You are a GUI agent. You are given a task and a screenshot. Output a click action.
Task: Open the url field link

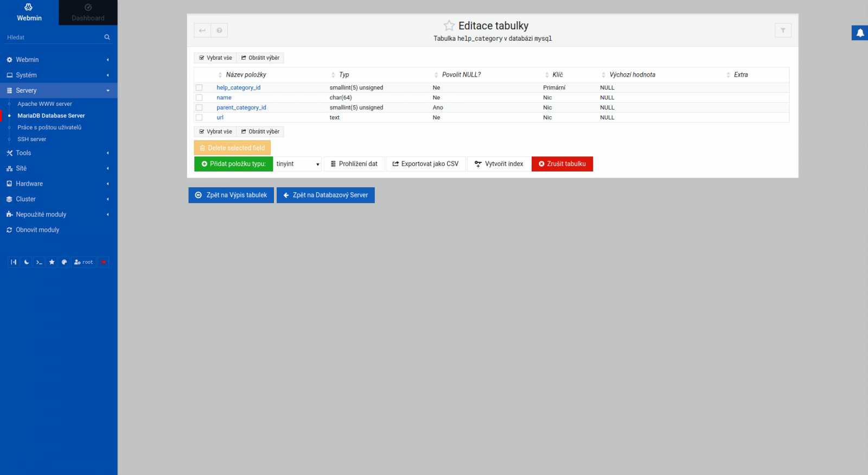220,118
